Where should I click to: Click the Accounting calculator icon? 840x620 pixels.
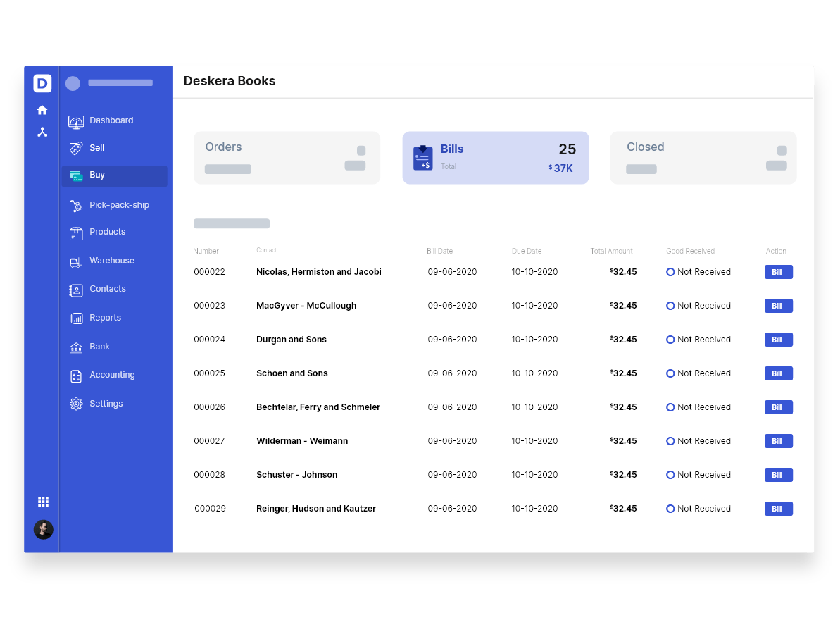pos(76,376)
